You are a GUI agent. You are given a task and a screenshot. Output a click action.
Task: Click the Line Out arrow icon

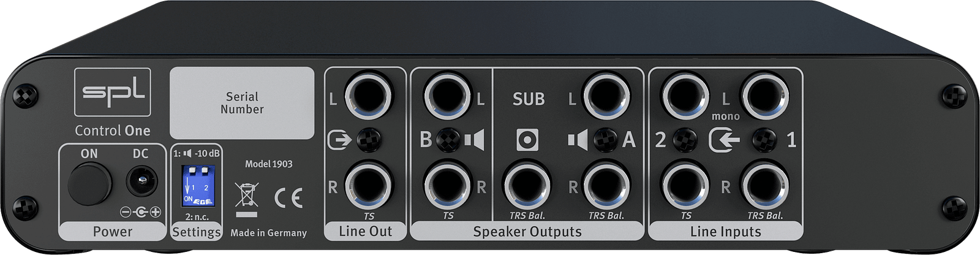(x=339, y=140)
